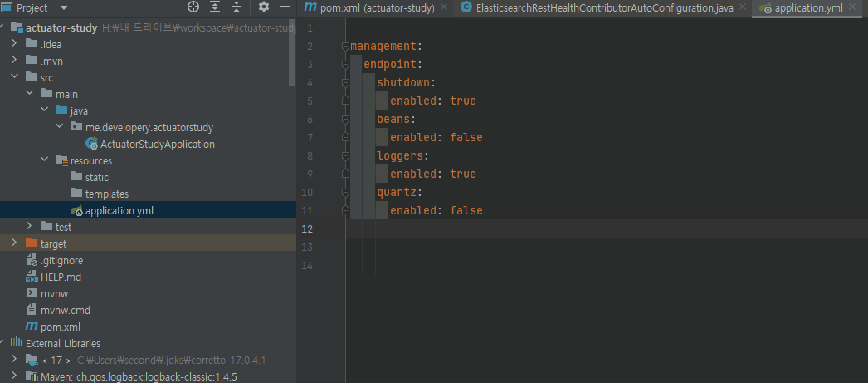
Task: Click the orange target folder icon
Action: pyautogui.click(x=32, y=244)
